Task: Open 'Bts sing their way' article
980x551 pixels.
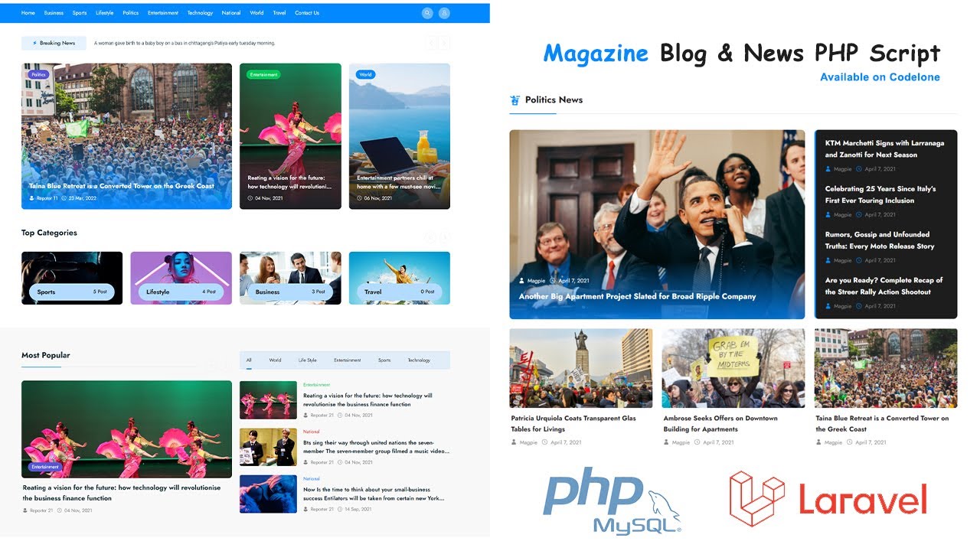Action: click(376, 447)
